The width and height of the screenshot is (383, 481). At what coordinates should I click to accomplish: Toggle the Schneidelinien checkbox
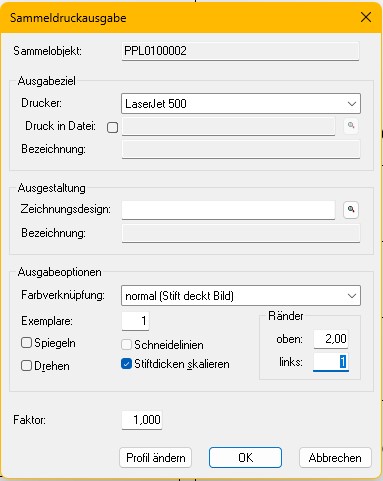(x=126, y=344)
